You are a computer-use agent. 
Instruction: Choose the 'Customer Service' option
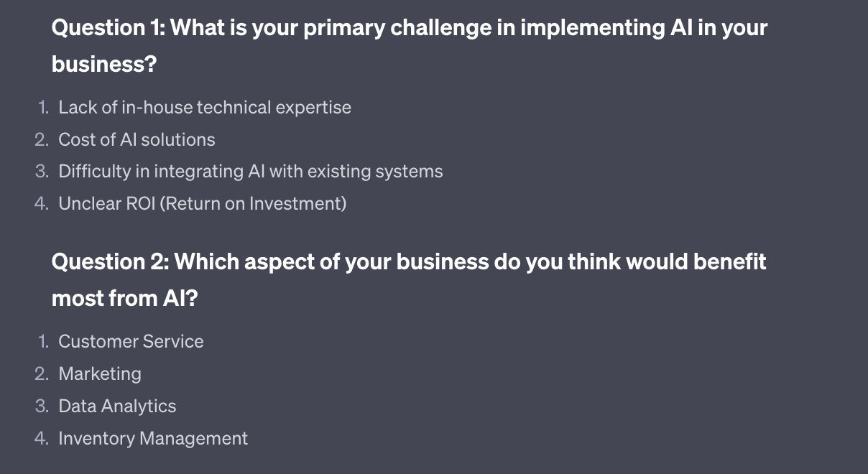(x=131, y=341)
